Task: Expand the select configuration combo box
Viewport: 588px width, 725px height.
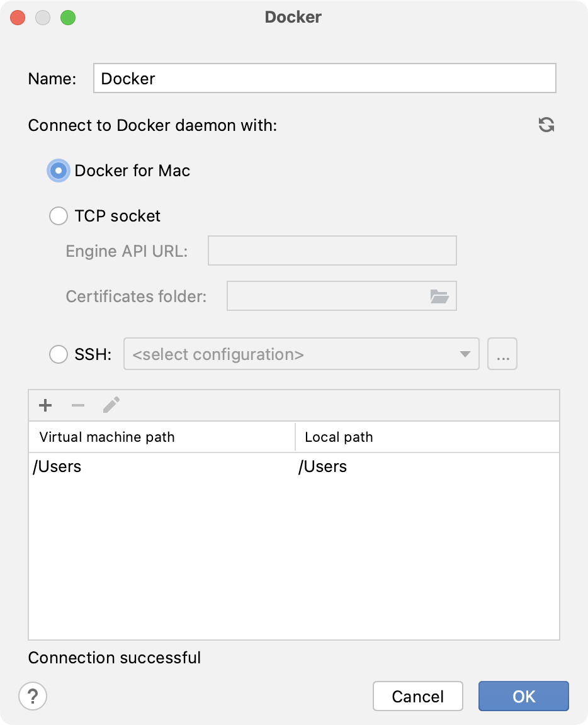Action: [301, 354]
